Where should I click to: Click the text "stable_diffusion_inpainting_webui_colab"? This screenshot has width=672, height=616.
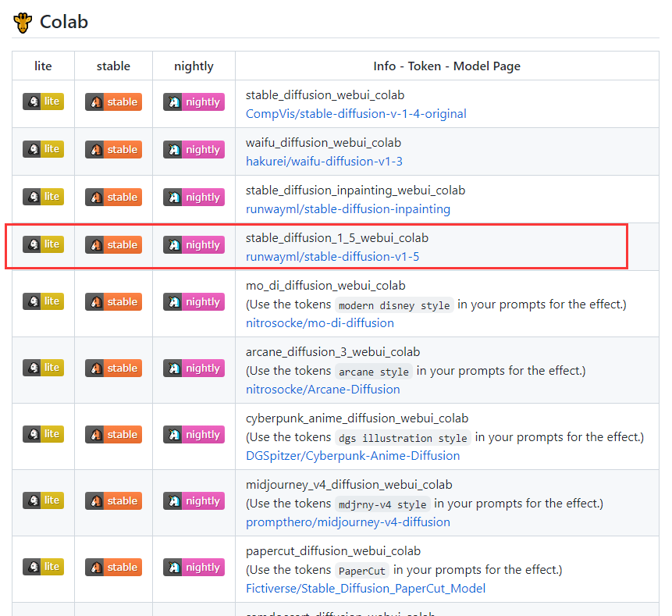tap(355, 190)
